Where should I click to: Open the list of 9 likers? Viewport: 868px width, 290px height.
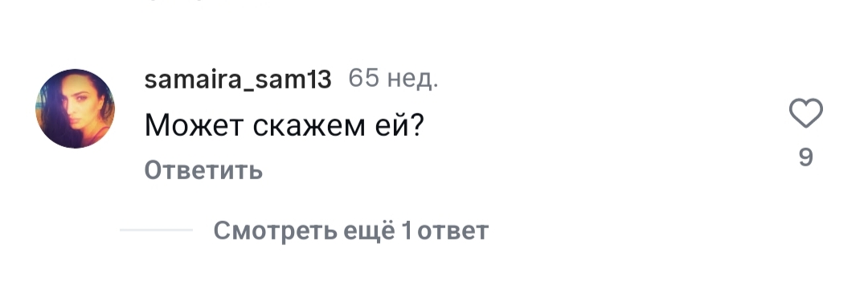click(805, 157)
